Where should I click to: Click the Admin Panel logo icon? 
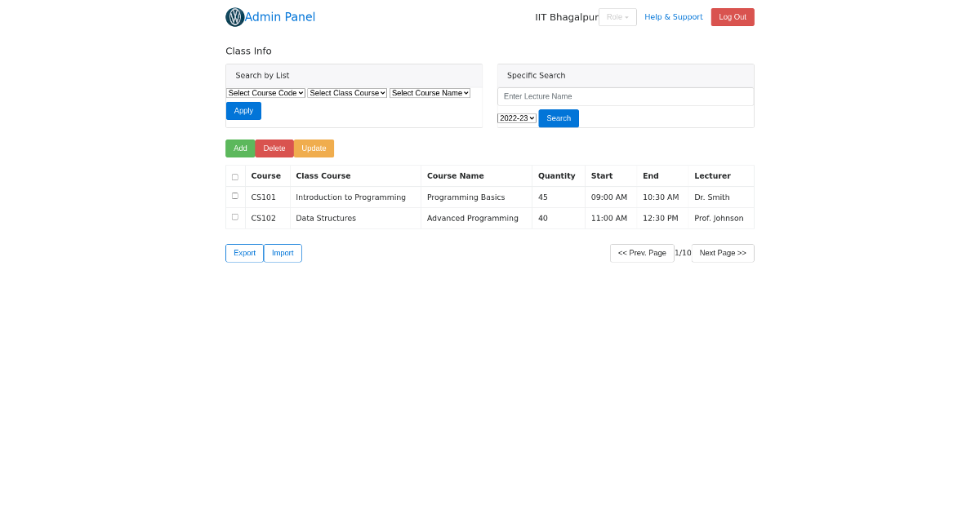click(234, 16)
